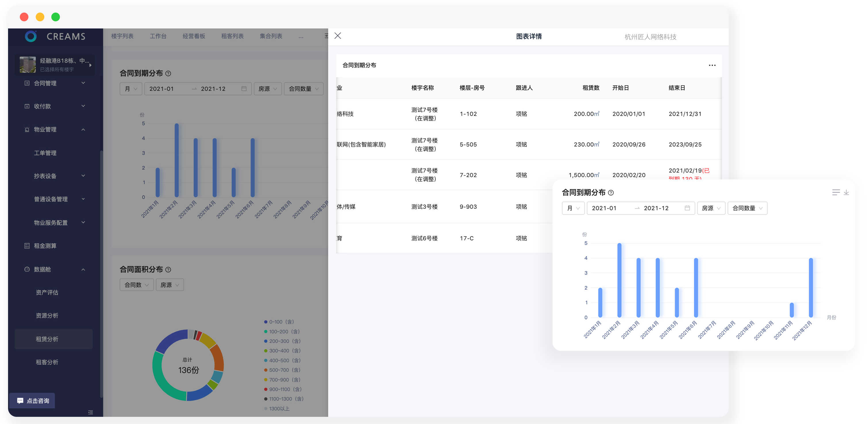Switch to the 楼宇列表 tab

[122, 36]
